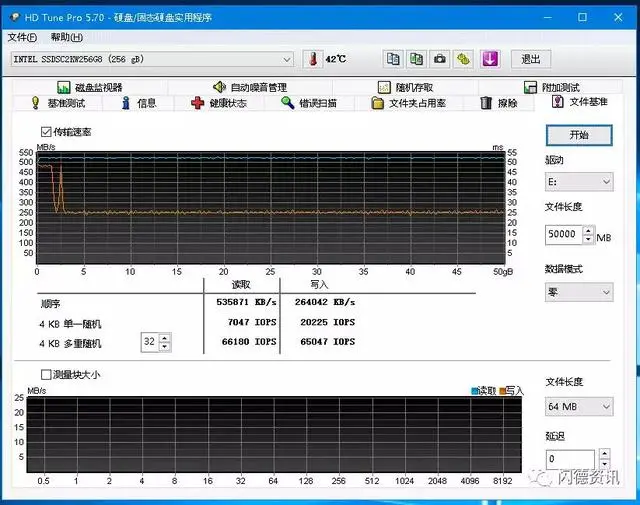Click the 退出 exit button

(530, 60)
